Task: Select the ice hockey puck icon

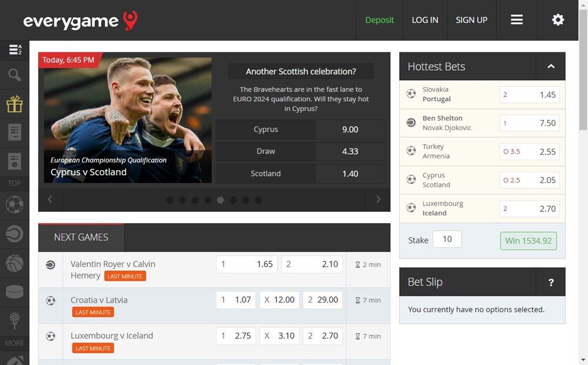Action: 15,292
